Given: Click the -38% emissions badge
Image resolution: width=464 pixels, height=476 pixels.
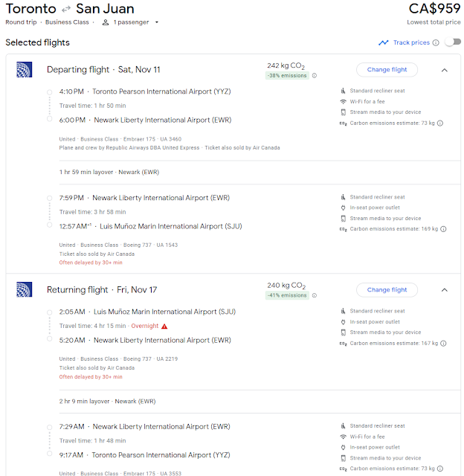Looking at the screenshot, I should coord(287,76).
